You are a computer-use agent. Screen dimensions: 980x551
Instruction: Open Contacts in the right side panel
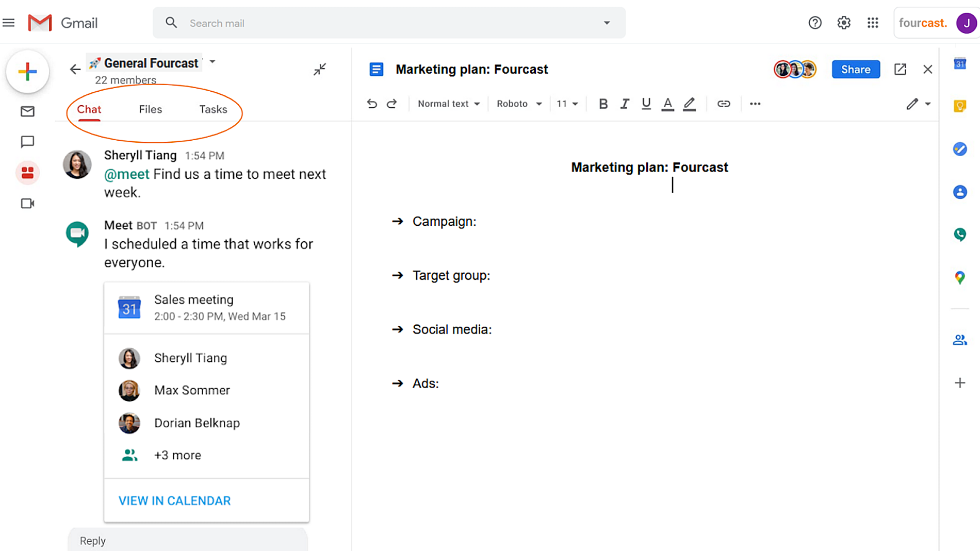[960, 192]
